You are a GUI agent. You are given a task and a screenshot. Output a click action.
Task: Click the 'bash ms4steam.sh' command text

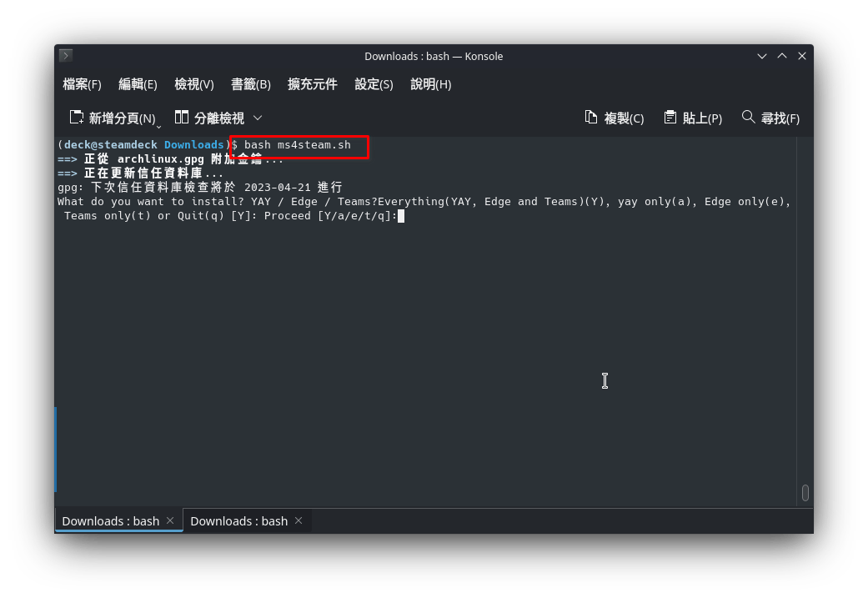(x=298, y=145)
